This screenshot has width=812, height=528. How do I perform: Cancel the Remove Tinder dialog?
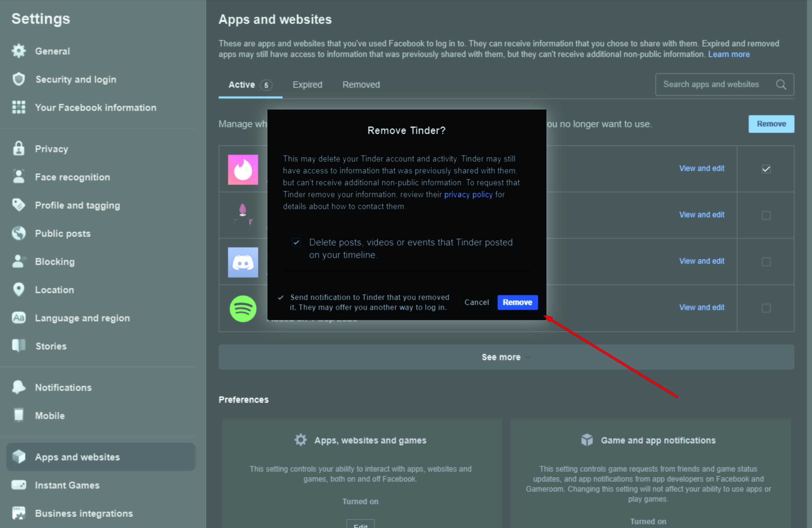point(476,302)
